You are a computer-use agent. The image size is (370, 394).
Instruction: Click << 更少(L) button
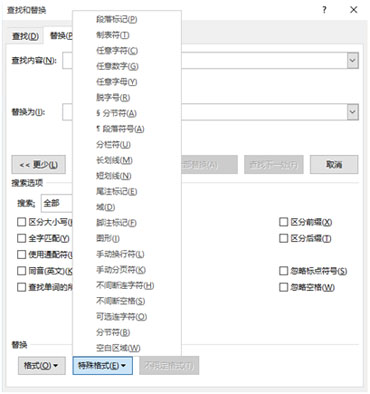pyautogui.click(x=39, y=165)
